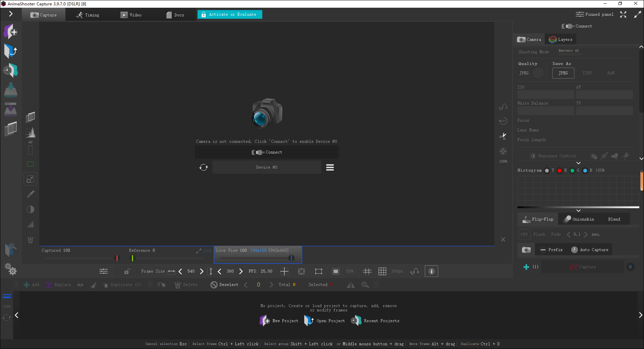This screenshot has width=644, height=349.
Task: Click the histogram icon in the tool column
Action: pyautogui.click(x=31, y=133)
